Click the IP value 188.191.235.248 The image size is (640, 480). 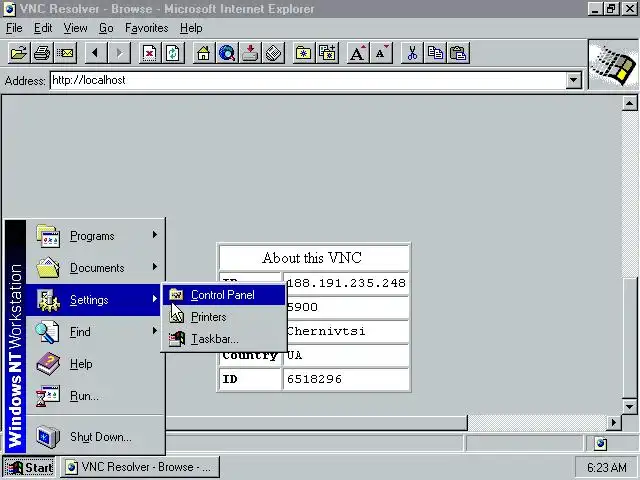click(346, 283)
